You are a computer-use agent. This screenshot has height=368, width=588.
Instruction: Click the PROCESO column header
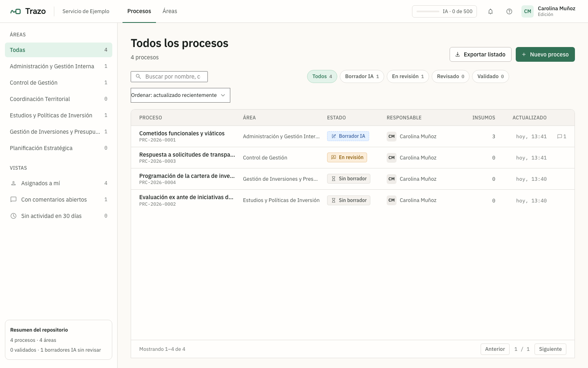pyautogui.click(x=151, y=118)
